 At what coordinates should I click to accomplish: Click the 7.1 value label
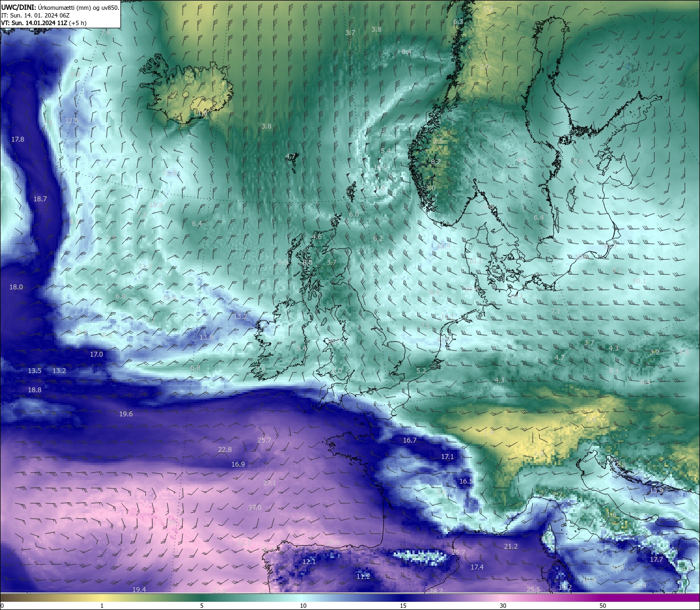point(556,311)
